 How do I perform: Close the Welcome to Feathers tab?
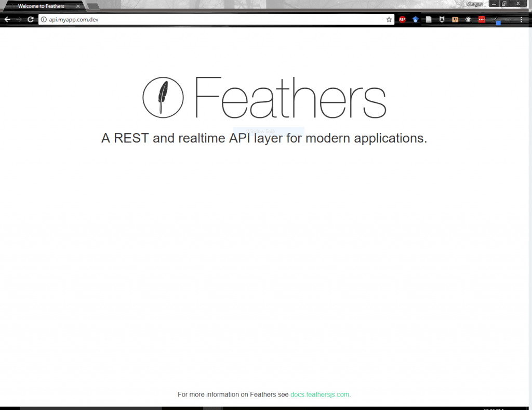(x=78, y=6)
